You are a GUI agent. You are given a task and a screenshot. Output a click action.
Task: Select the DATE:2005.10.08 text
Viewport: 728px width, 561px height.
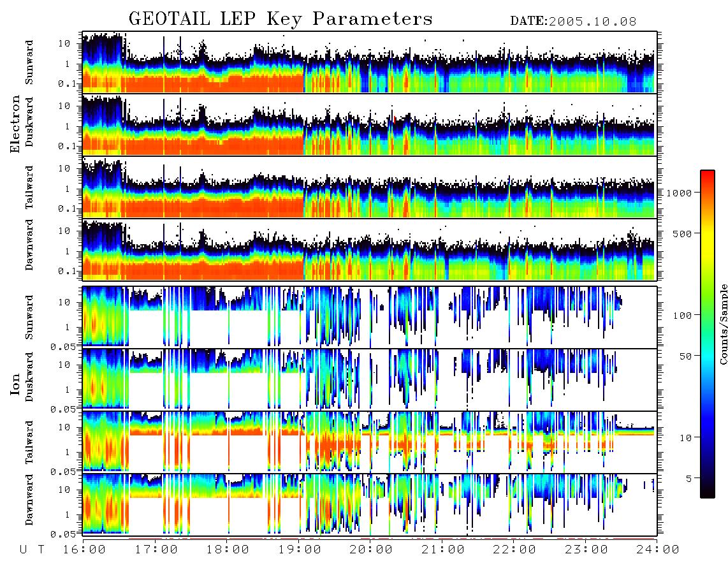pyautogui.click(x=573, y=21)
